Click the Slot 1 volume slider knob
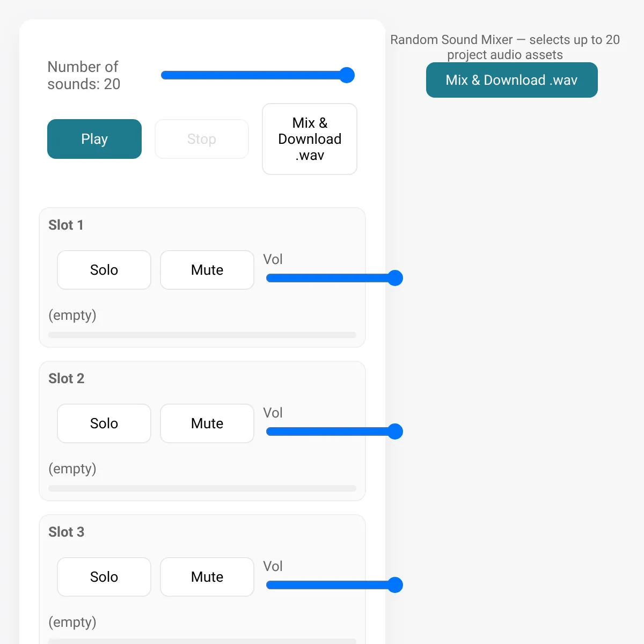The image size is (644, 644). coord(395,278)
